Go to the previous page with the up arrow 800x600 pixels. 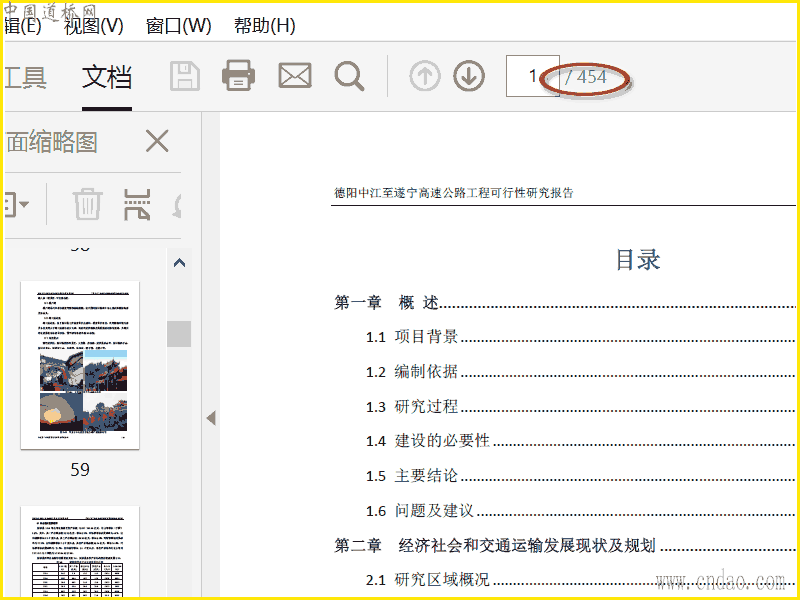tap(425, 76)
